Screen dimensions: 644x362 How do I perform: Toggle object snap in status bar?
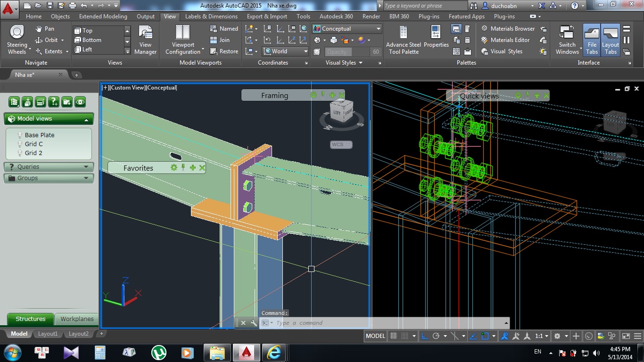tap(485, 336)
